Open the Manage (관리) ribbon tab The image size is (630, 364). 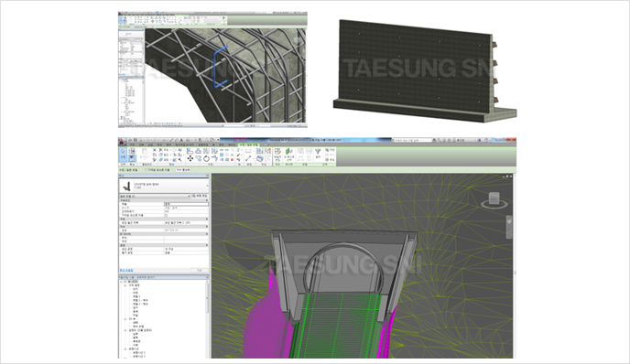[x=222, y=145]
